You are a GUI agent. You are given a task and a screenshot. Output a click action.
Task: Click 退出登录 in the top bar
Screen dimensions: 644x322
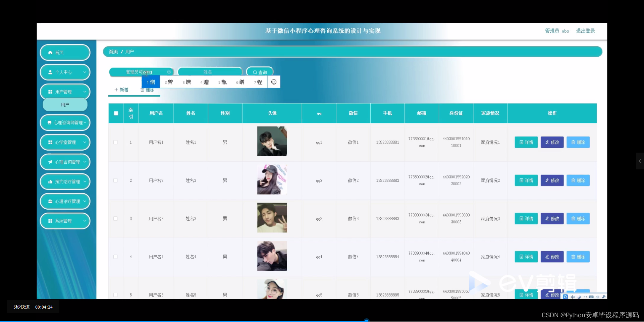(586, 31)
